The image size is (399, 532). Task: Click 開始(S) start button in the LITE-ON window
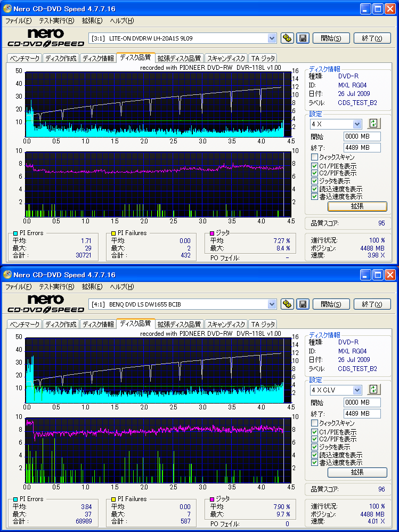pos(331,38)
